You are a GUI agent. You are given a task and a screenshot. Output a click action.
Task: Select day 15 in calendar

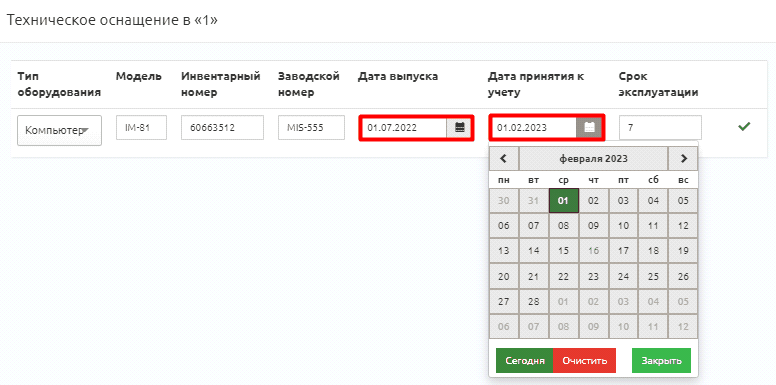(564, 251)
